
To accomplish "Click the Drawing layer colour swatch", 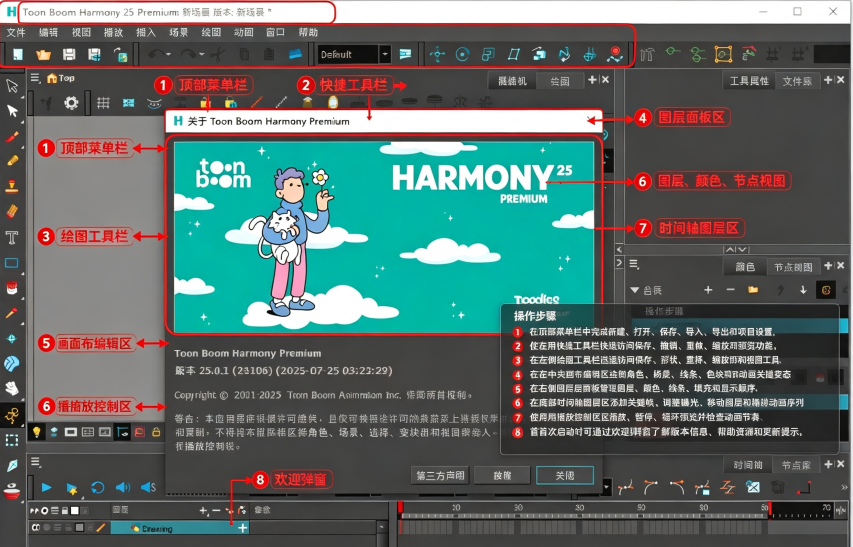I will pos(79,527).
